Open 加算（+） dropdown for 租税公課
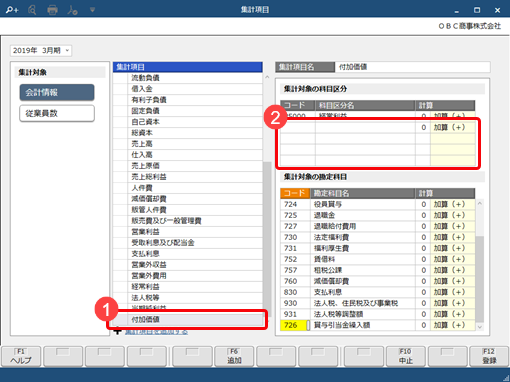This screenshot has width=510, height=382. pyautogui.click(x=453, y=270)
